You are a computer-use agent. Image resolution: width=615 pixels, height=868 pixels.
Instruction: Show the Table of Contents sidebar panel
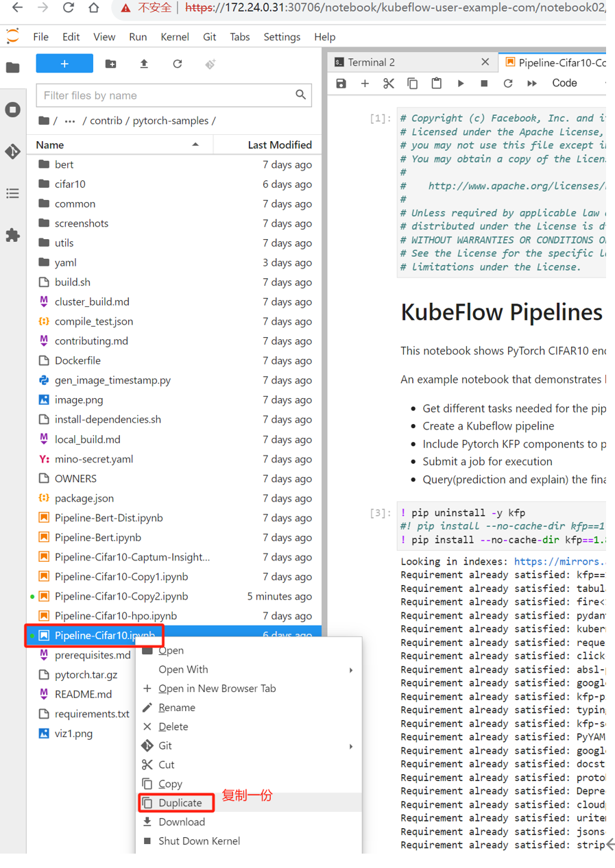13,193
